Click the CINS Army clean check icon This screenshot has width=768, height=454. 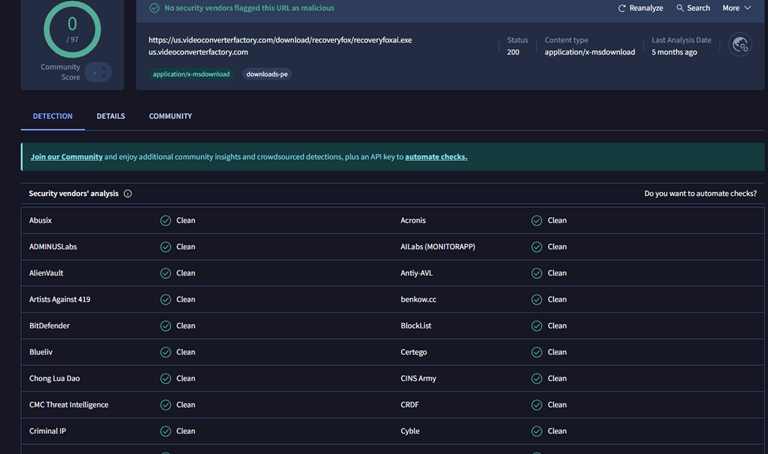(x=537, y=379)
